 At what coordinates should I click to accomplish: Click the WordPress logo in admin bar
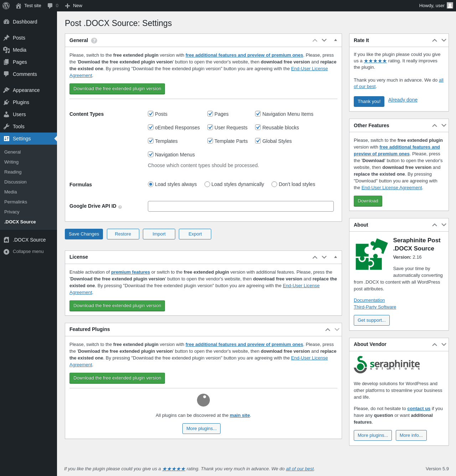(6, 6)
